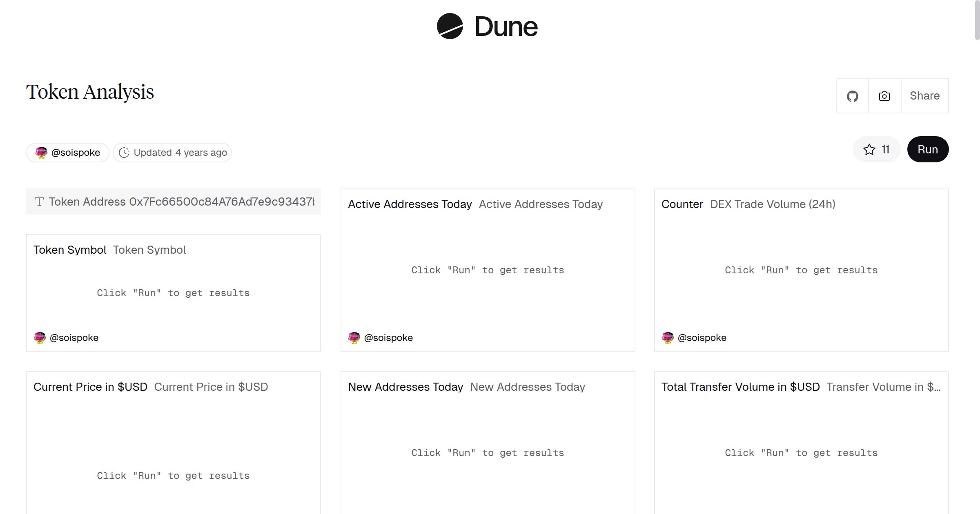Screen dimensions: 980x514
Task: Click the page vertical scrollbar thumb
Action: click(977, 20)
